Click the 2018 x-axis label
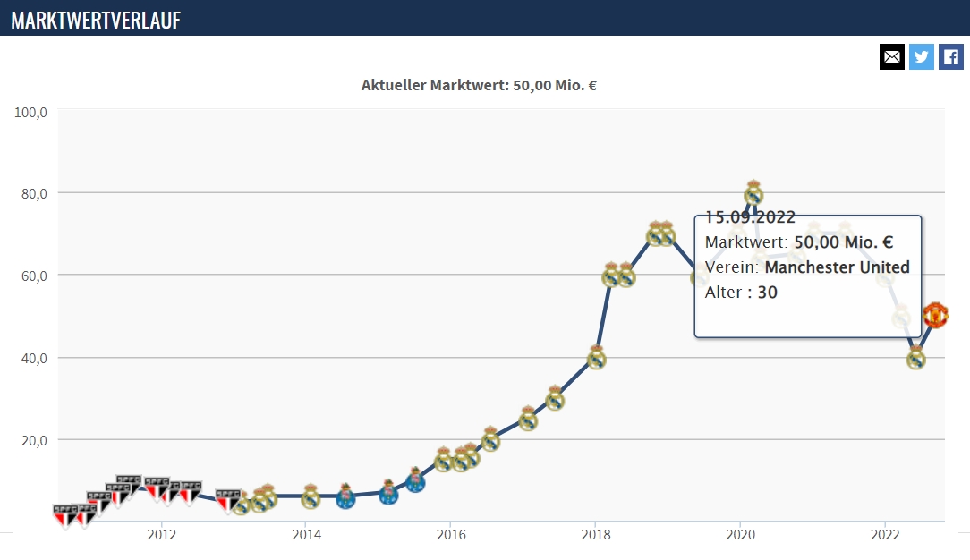This screenshot has width=970, height=560. pyautogui.click(x=596, y=535)
